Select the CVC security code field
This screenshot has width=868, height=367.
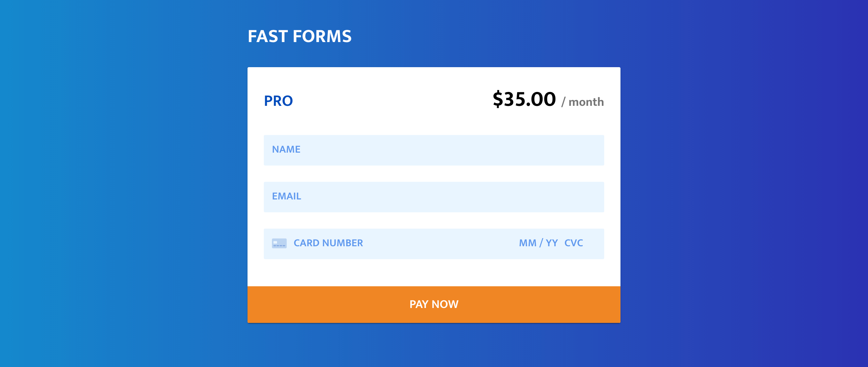click(574, 243)
